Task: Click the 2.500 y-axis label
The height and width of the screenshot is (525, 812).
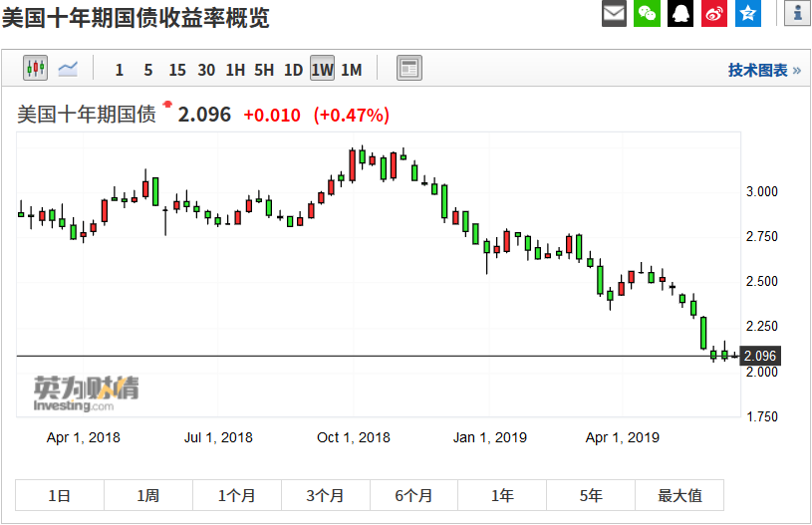Action: tap(762, 282)
